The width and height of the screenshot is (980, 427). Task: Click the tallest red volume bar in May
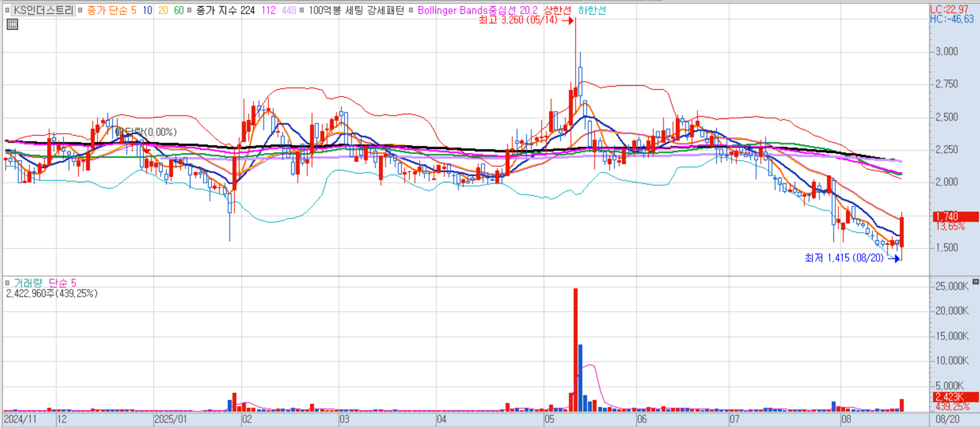click(x=576, y=350)
